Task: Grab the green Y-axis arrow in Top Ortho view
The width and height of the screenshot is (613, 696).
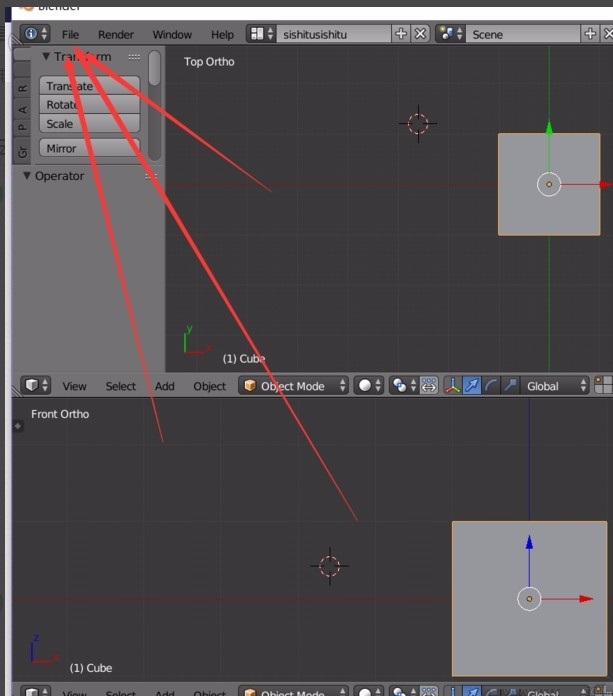Action: 549,128
